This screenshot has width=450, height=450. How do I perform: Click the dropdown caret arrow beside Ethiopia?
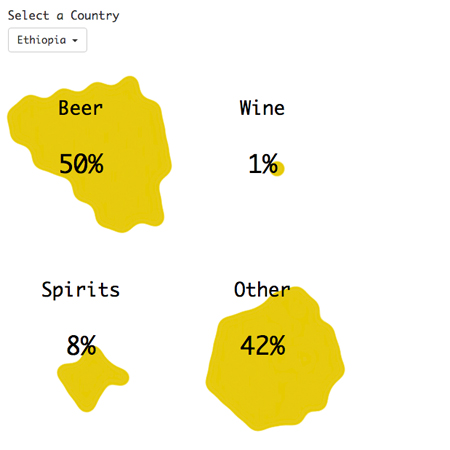pos(75,41)
